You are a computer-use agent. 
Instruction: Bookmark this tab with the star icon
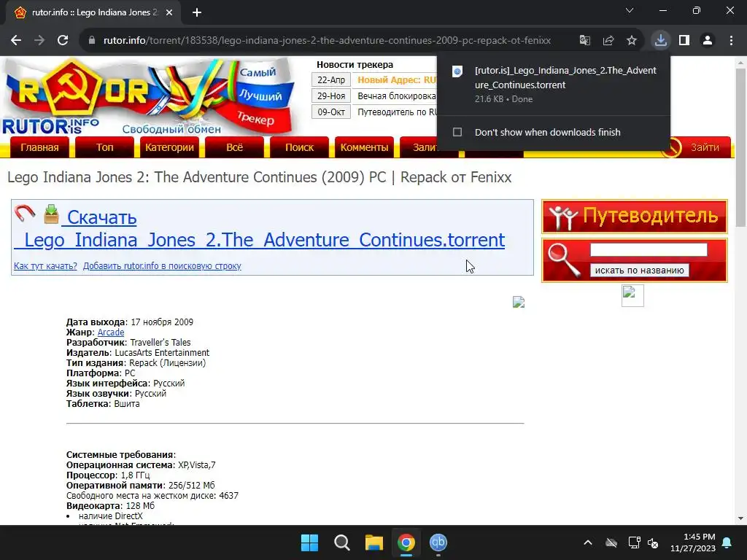click(632, 41)
